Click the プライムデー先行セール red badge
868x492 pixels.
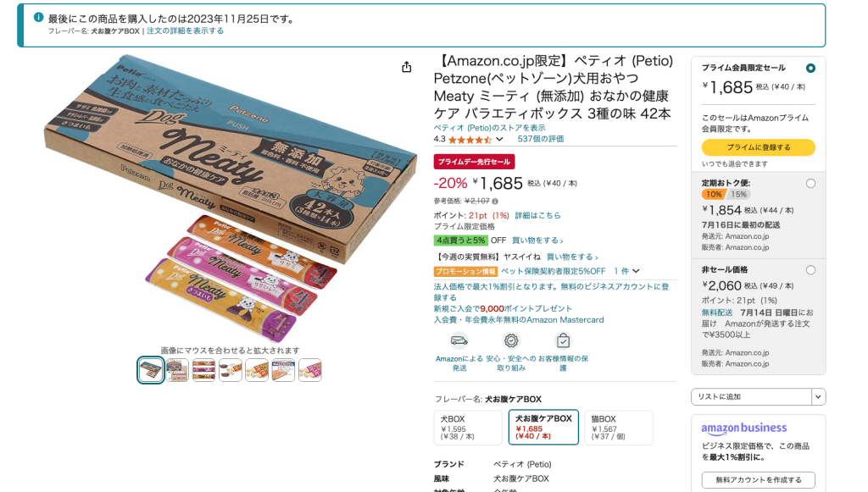(x=474, y=162)
